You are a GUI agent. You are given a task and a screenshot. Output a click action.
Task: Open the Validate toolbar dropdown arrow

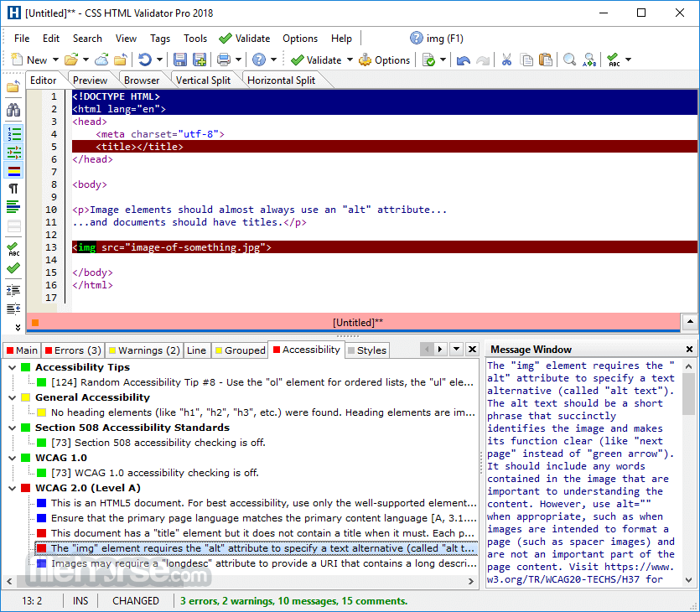click(x=349, y=60)
